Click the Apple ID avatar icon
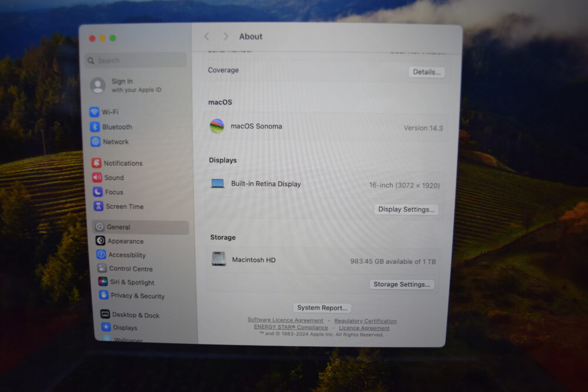588x392 pixels. [x=98, y=85]
